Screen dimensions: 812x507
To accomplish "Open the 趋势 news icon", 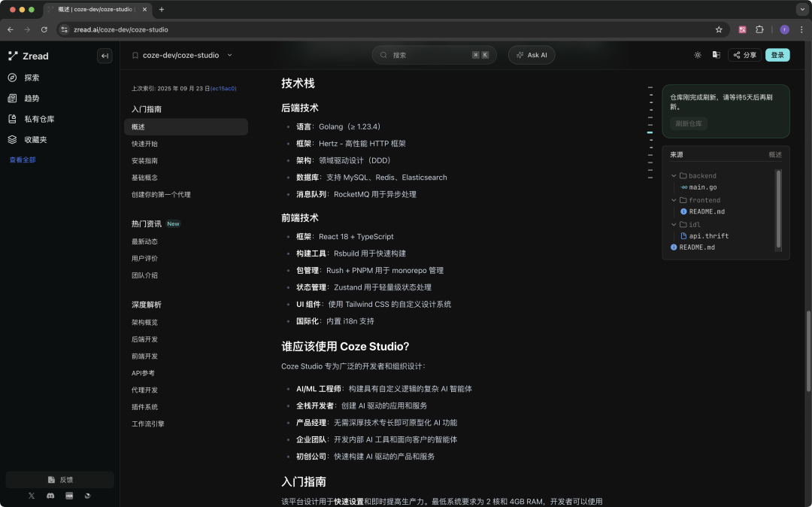I will (13, 99).
